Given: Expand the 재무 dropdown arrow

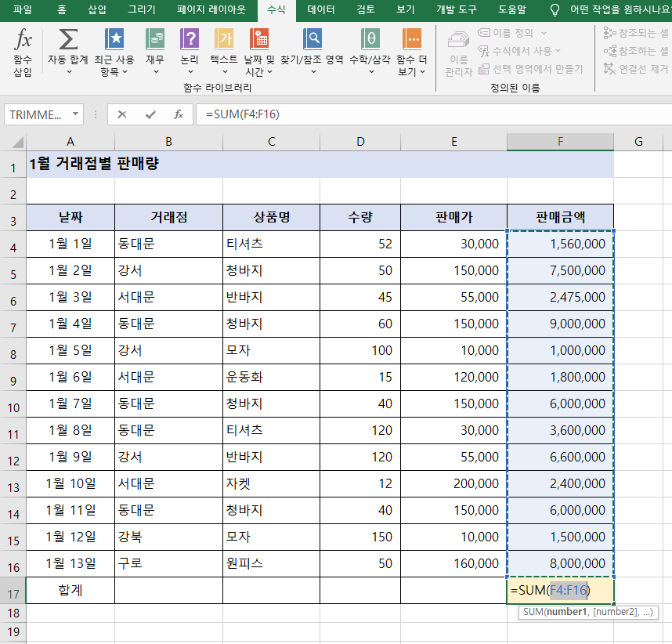Looking at the screenshot, I should tap(156, 71).
